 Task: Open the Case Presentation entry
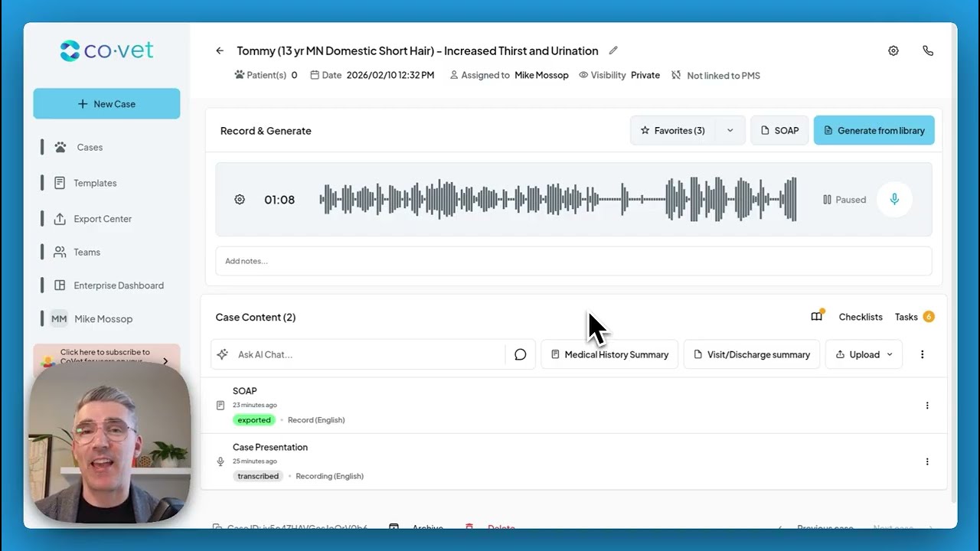[x=573, y=461]
